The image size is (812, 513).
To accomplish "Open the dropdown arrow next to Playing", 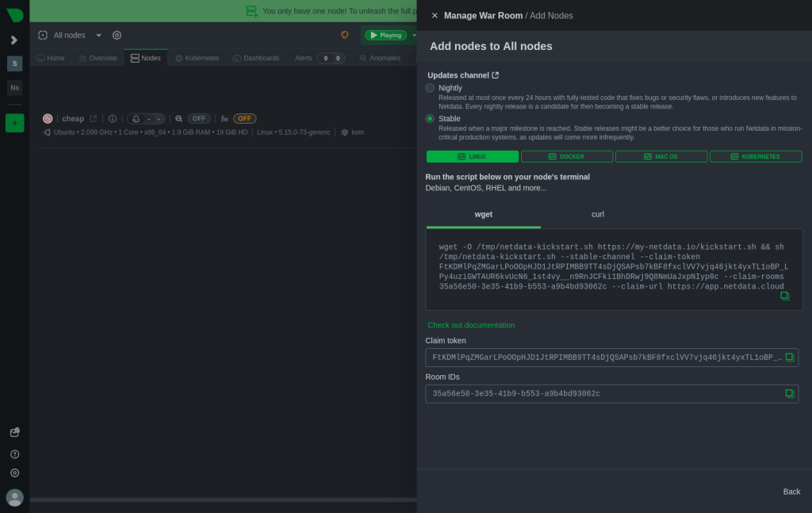I will [414, 35].
